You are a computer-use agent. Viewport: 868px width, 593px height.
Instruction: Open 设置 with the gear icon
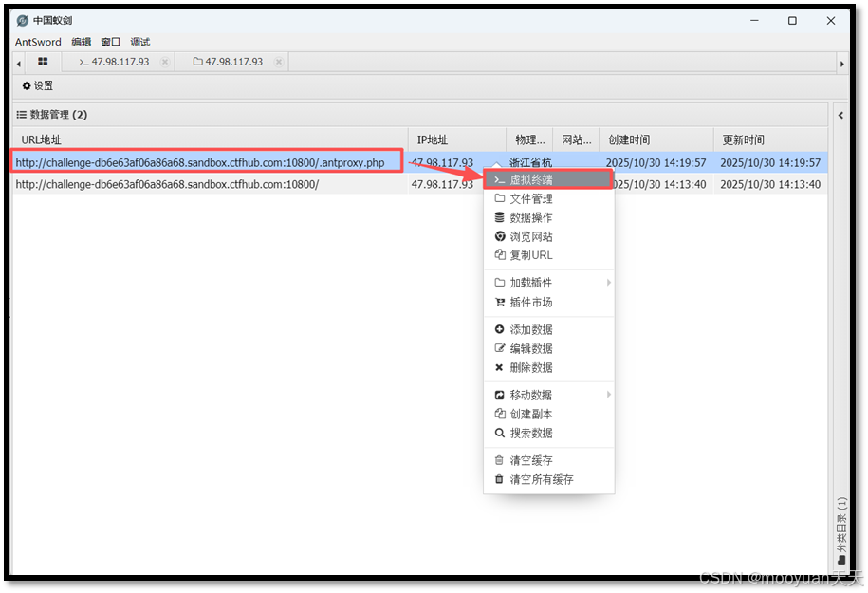pyautogui.click(x=38, y=85)
